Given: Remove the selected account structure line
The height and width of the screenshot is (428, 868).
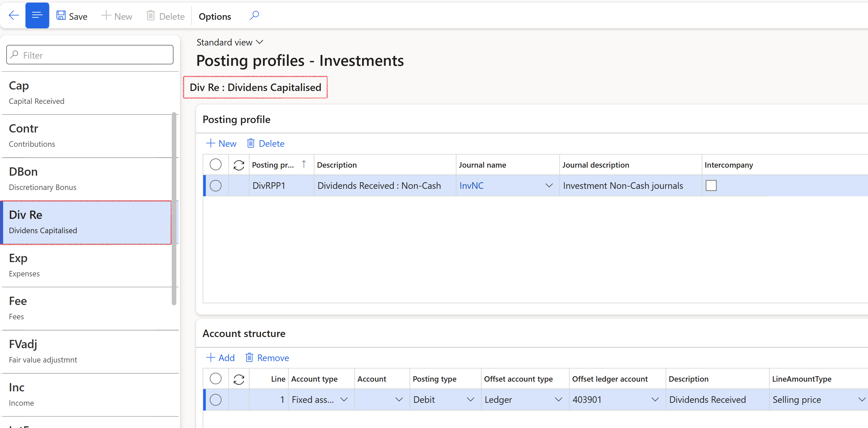Looking at the screenshot, I should click(267, 358).
